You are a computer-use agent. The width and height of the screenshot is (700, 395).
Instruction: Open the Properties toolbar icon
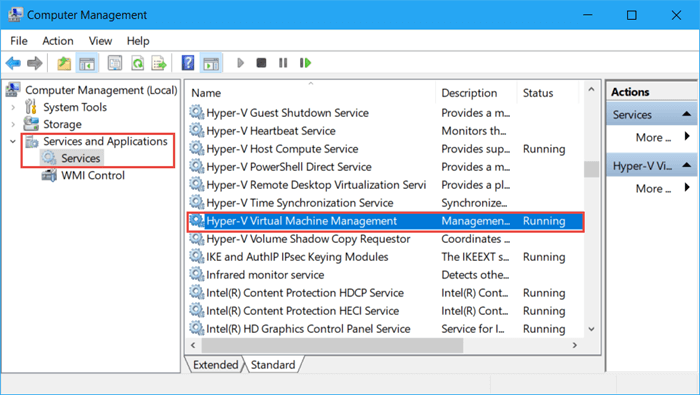[x=115, y=63]
